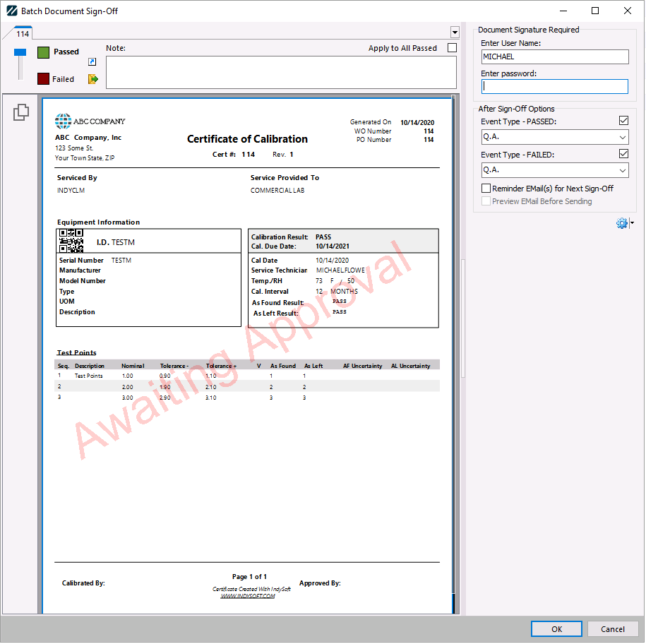This screenshot has height=644, width=646.
Task: Click the dark red Failed status square
Action: click(43, 79)
